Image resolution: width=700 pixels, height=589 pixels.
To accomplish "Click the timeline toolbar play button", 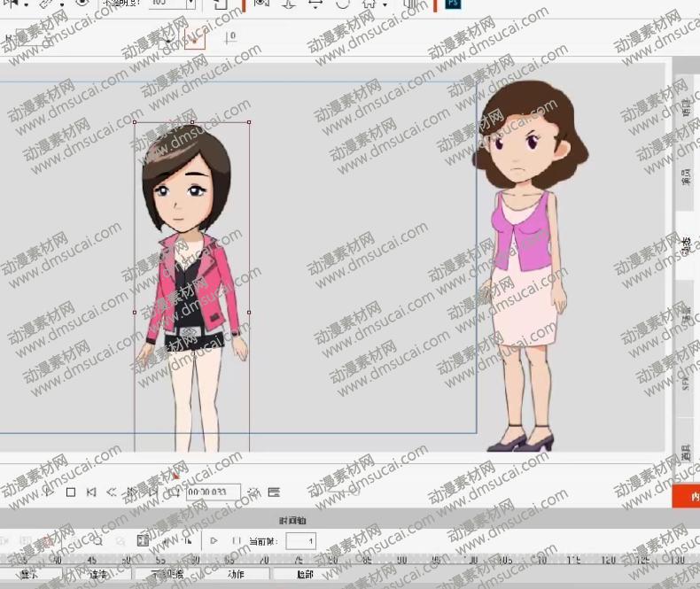I will [214, 541].
